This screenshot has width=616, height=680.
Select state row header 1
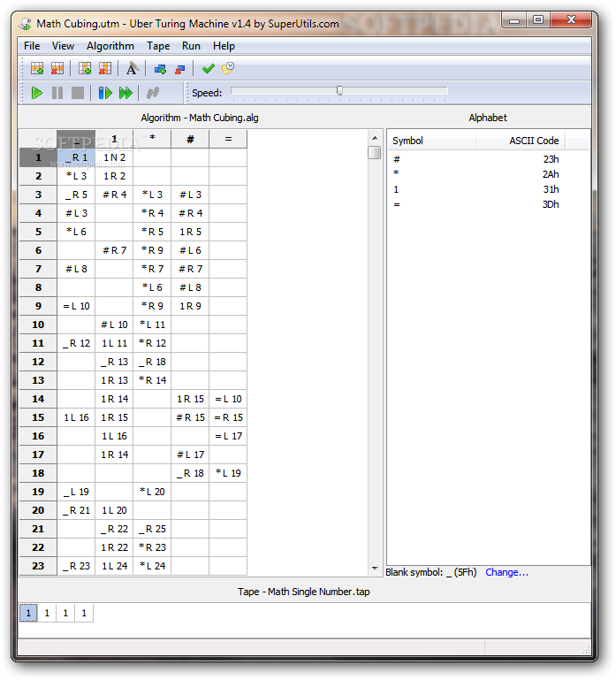click(x=38, y=157)
